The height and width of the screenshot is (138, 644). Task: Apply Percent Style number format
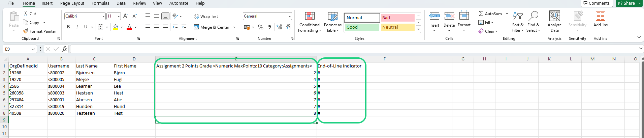click(x=261, y=27)
